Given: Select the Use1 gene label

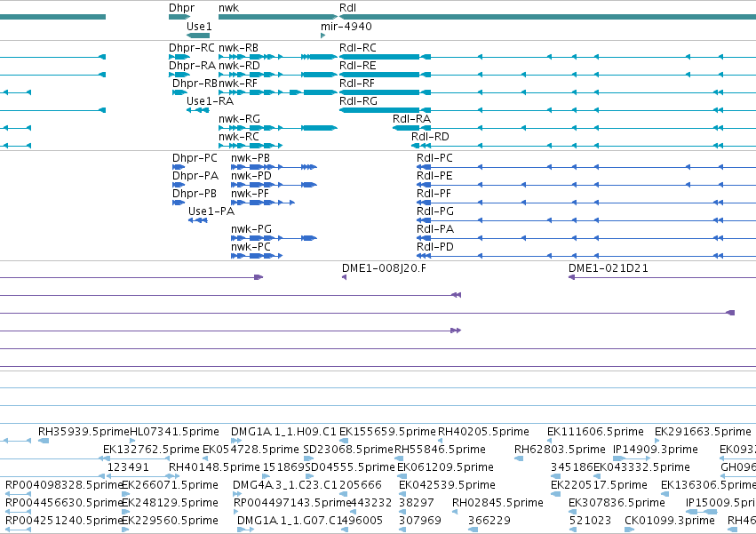Looking at the screenshot, I should tap(199, 26).
